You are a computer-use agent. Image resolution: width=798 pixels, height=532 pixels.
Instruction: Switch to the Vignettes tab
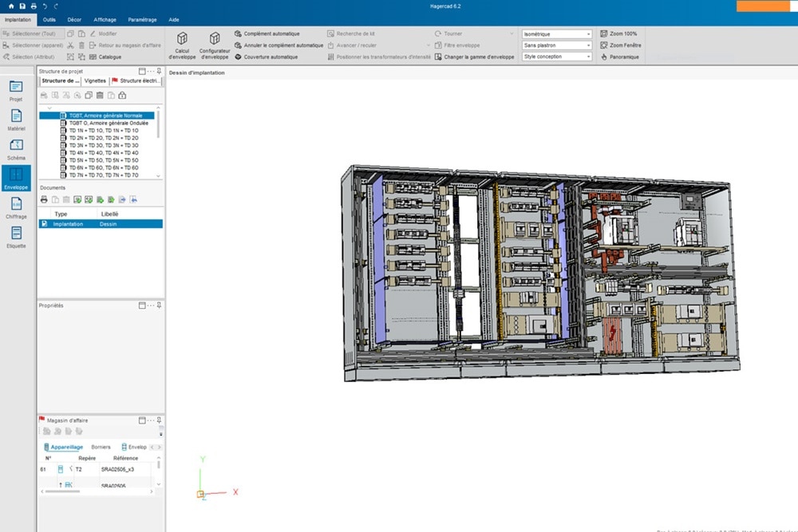94,81
